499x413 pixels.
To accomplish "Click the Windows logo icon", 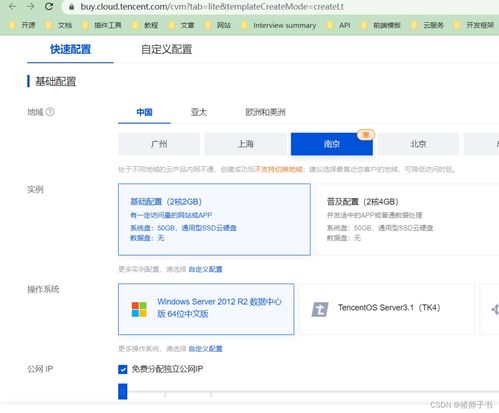I will (x=139, y=309).
